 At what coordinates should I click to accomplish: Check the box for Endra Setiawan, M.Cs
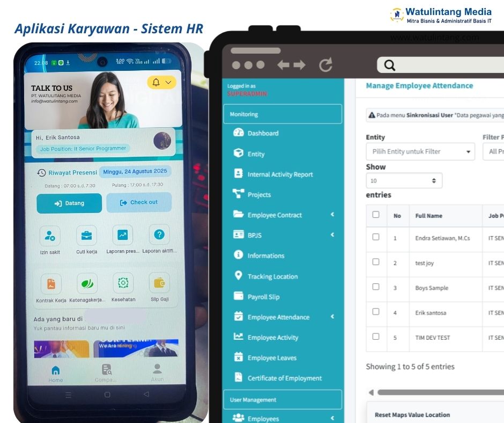376,237
